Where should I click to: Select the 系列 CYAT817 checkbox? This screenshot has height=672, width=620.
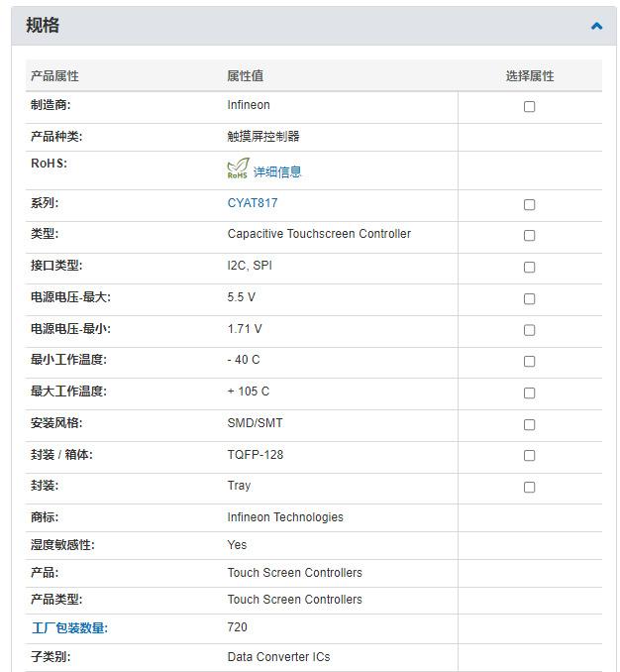[x=529, y=205]
